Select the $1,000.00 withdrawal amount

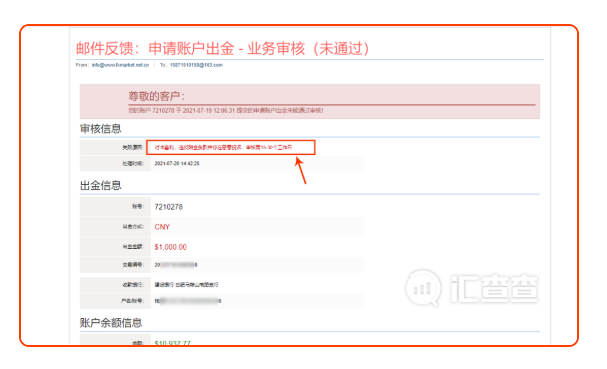(x=170, y=247)
